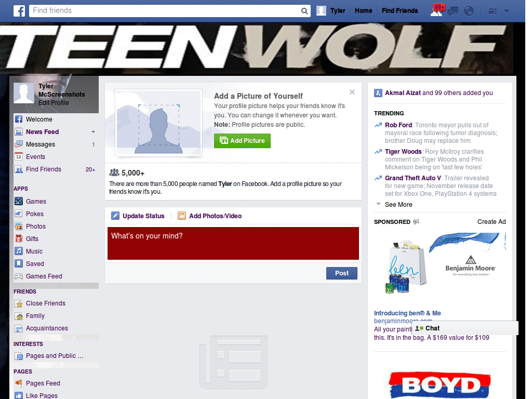Click the Acquaintances list icon

(19, 328)
